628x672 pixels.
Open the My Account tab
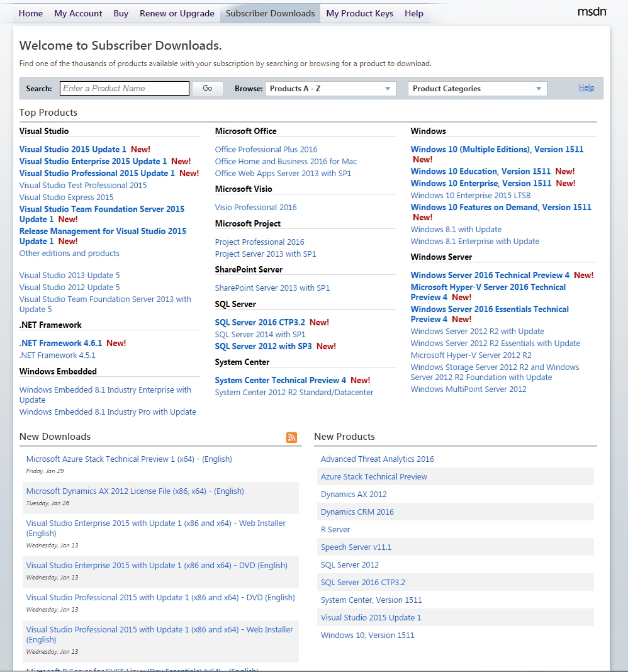[78, 13]
